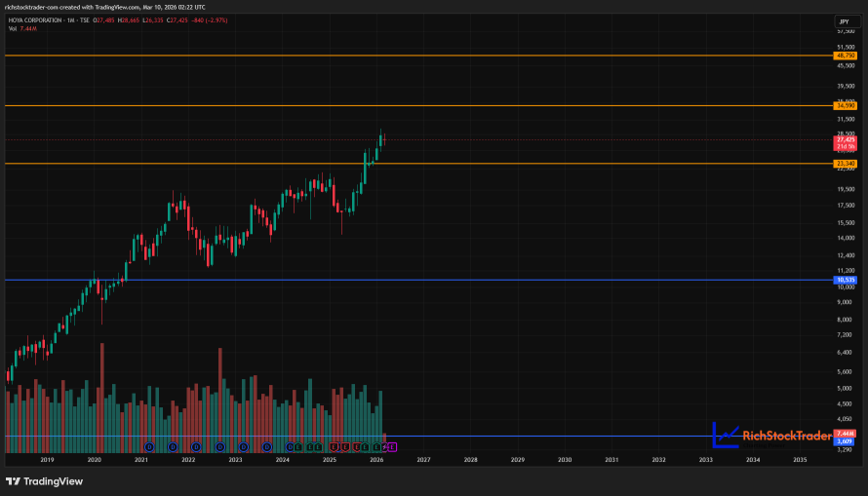
Task: Click the 15,500 price scale label
Action: [x=846, y=223]
